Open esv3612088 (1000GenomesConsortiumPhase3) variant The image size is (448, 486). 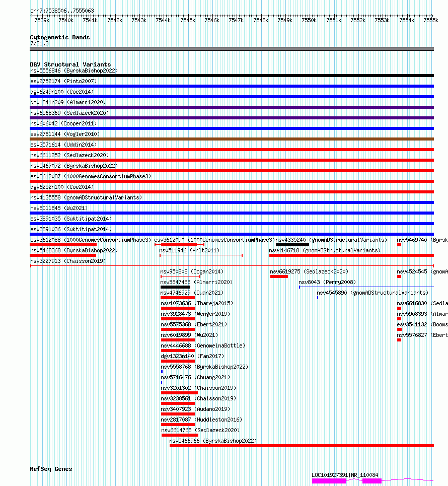(x=63, y=245)
